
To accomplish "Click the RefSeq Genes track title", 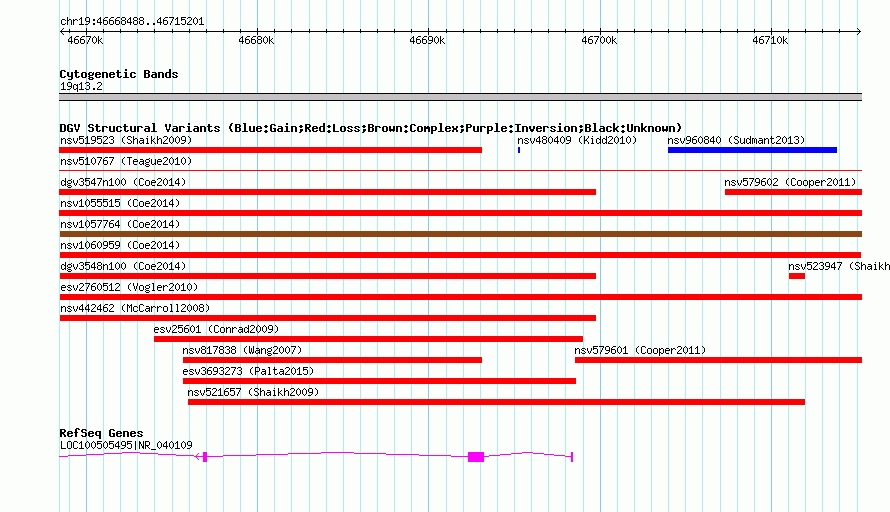I will click(101, 433).
